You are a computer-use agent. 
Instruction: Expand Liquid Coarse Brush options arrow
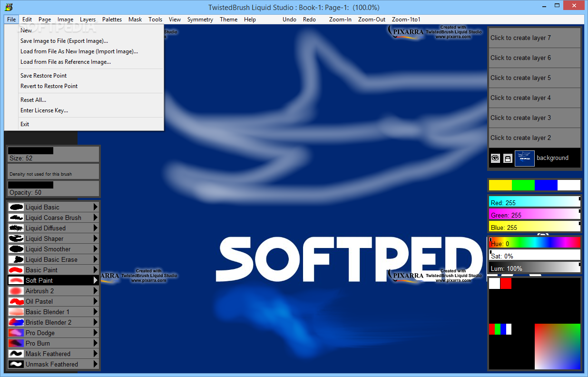point(96,218)
